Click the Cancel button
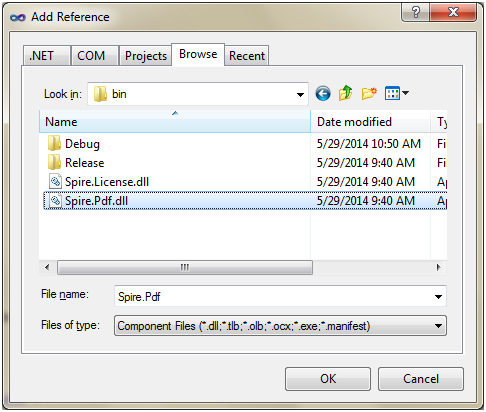The height and width of the screenshot is (412, 486). pos(421,379)
